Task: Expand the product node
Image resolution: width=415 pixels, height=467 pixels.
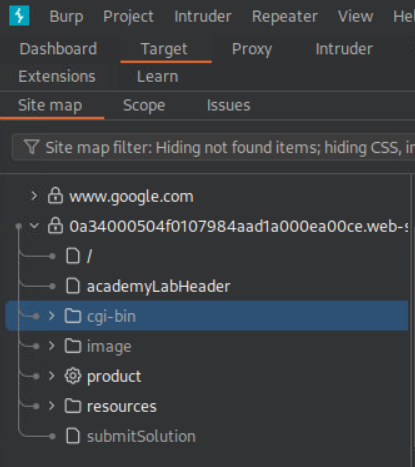Action: pyautogui.click(x=51, y=376)
